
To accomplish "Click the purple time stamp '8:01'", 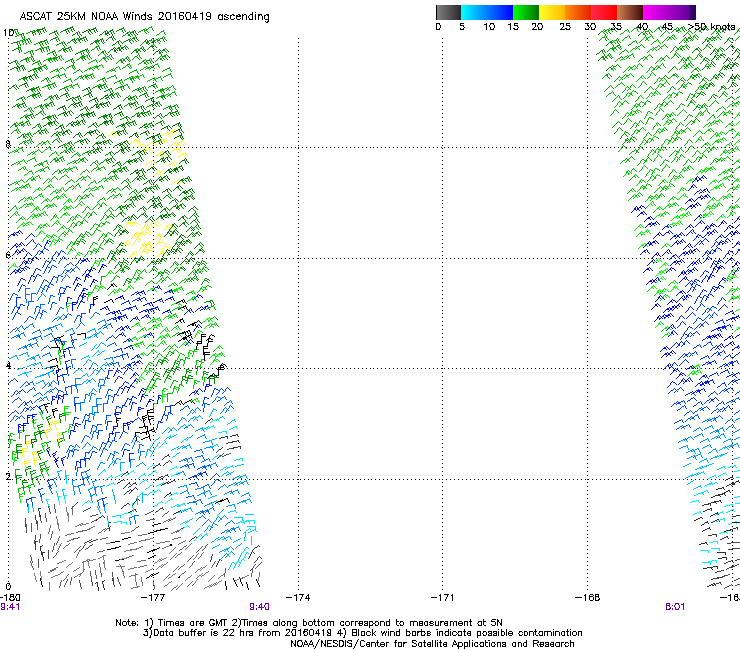I will tap(675, 607).
